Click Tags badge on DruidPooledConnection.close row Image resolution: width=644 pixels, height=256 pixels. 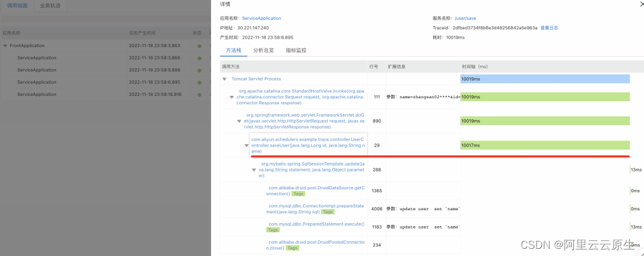click(292, 248)
